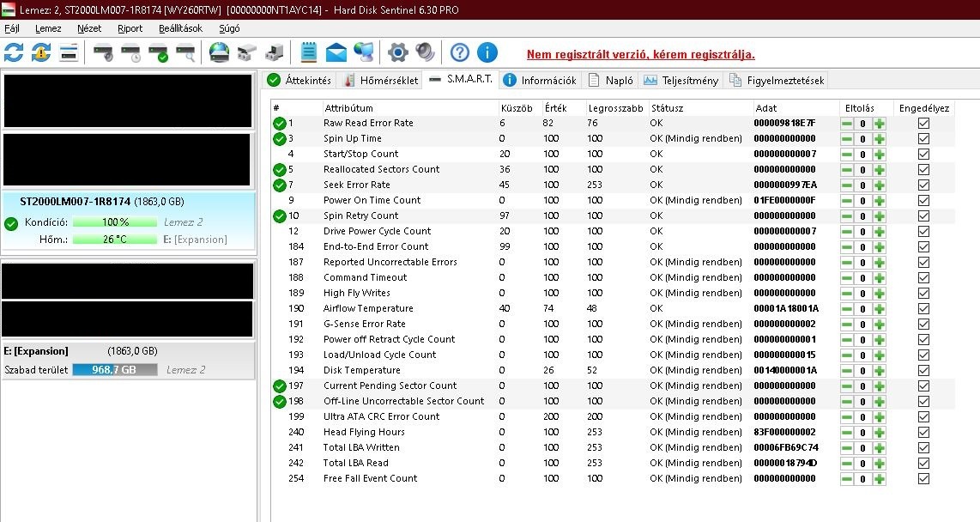Switch to the Teljesítmény tab

click(x=681, y=80)
